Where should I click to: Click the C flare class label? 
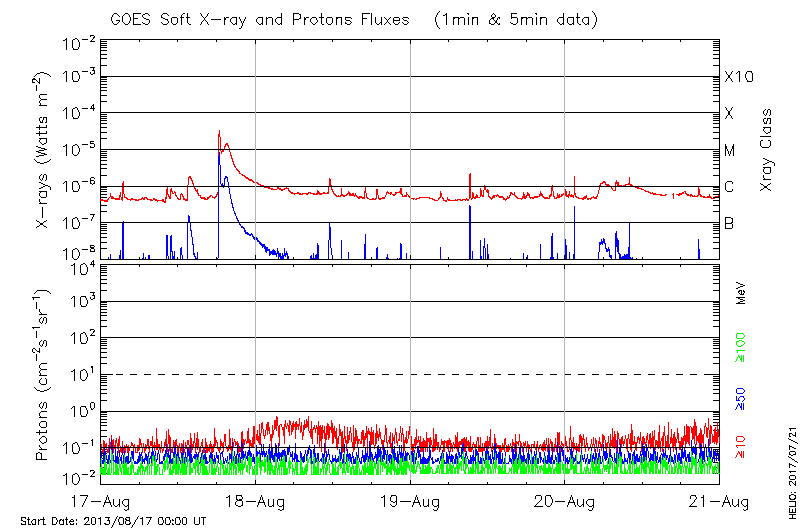(x=729, y=187)
